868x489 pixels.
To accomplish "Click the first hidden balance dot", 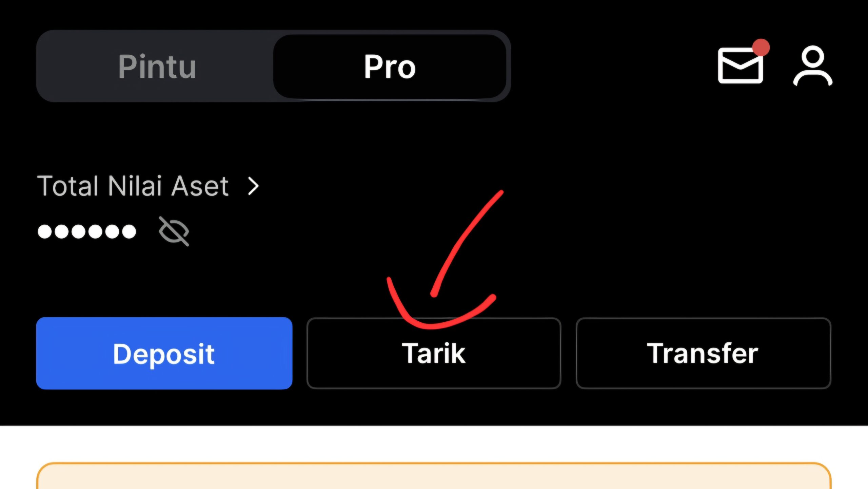I will pos(45,232).
